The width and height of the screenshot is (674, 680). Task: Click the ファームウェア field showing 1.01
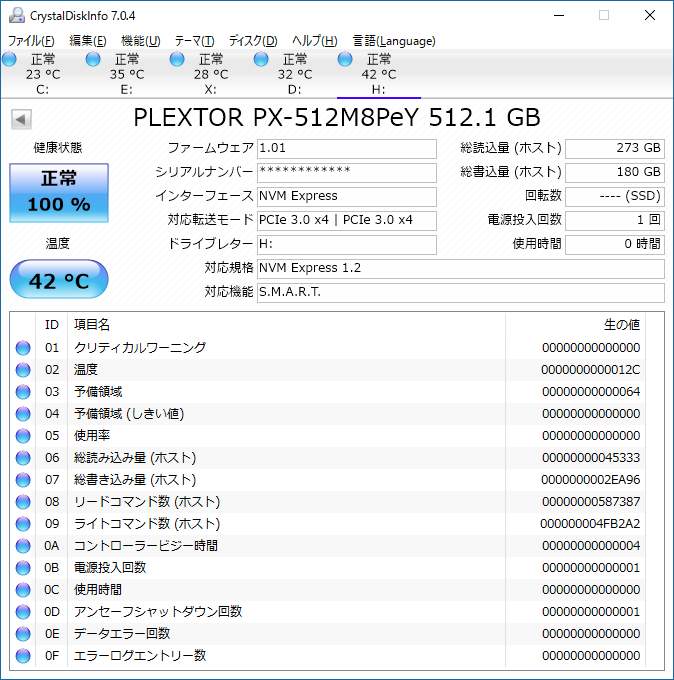point(347,148)
